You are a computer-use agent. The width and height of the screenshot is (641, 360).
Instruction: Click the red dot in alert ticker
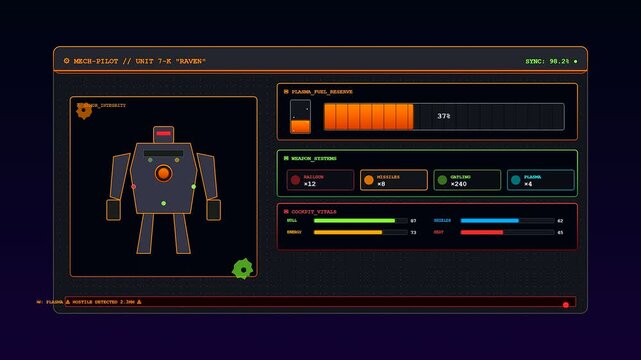566,305
